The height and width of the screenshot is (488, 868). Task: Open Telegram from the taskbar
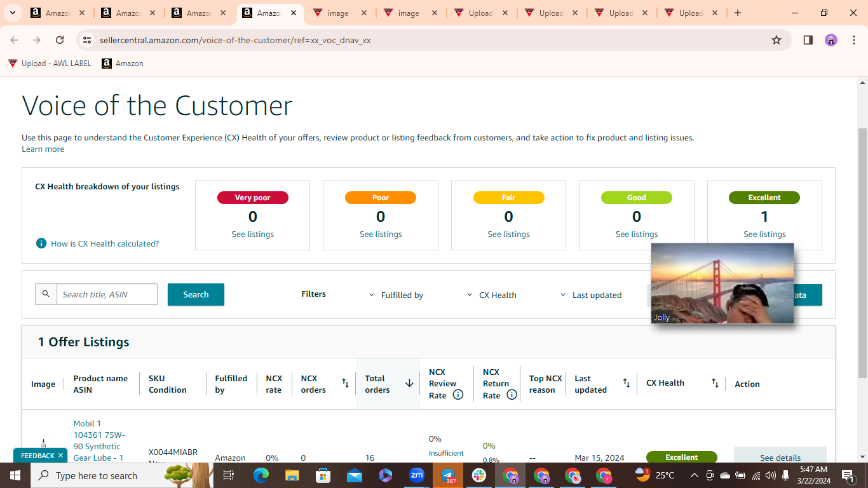coord(448,475)
